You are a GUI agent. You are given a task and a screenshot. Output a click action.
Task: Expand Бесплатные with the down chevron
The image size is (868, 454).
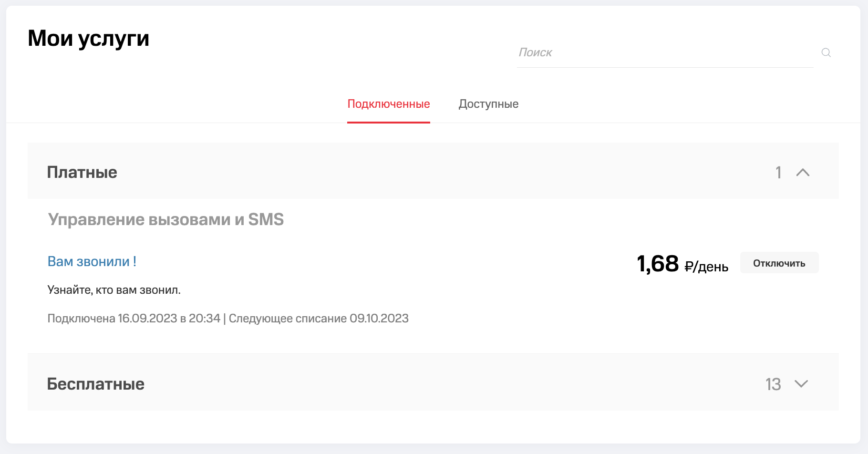pos(801,384)
